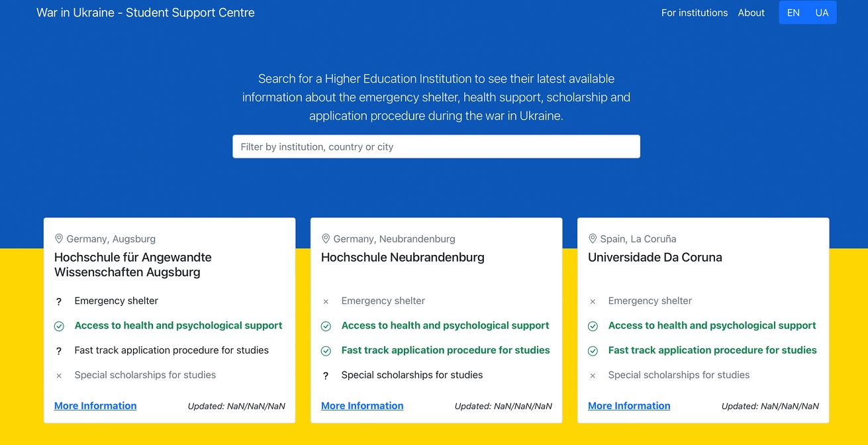
Task: Focus the institution, country or city filter field
Action: [x=436, y=146]
